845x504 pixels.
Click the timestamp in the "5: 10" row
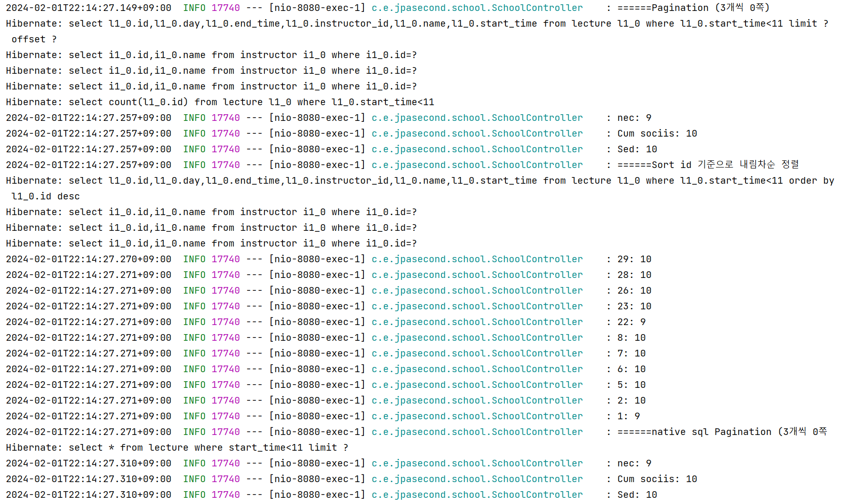coord(89,385)
